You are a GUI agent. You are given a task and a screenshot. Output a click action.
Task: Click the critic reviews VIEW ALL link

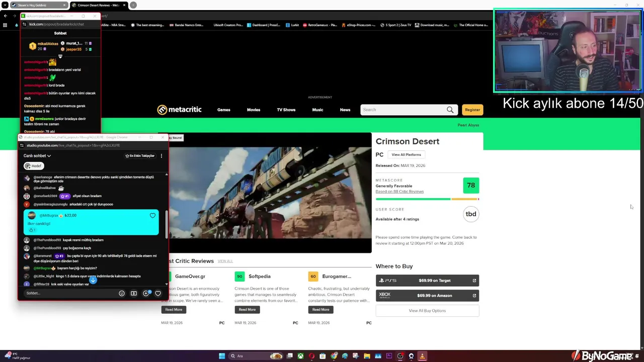click(225, 261)
